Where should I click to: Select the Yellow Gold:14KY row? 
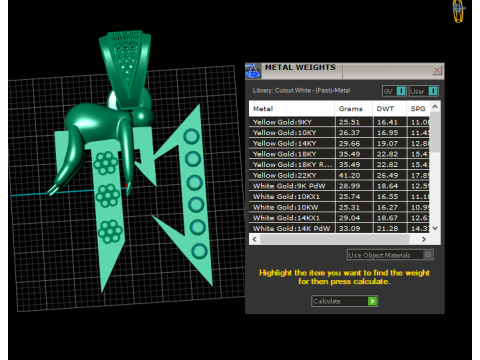[339, 143]
